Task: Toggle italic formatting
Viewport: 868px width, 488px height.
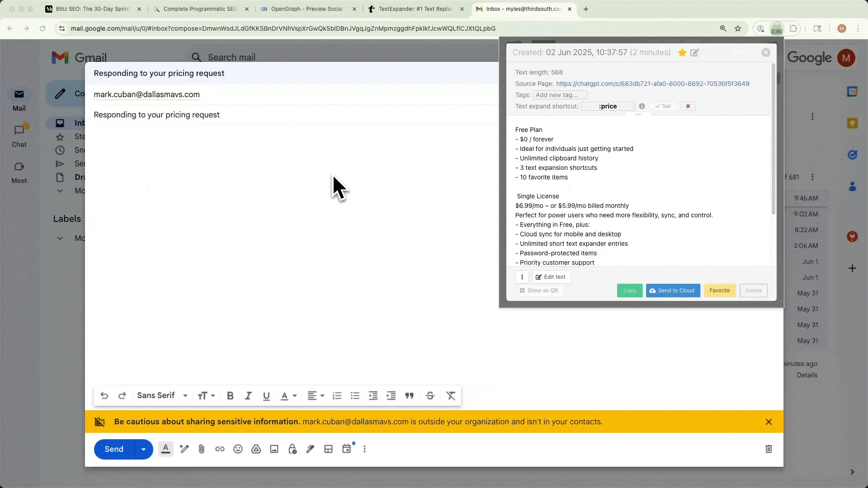Action: (248, 395)
